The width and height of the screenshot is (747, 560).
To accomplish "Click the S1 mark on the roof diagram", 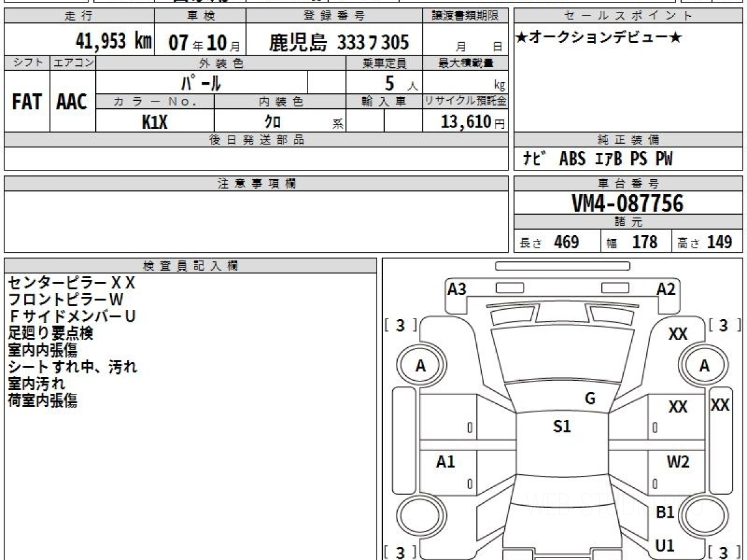I will point(562,426).
